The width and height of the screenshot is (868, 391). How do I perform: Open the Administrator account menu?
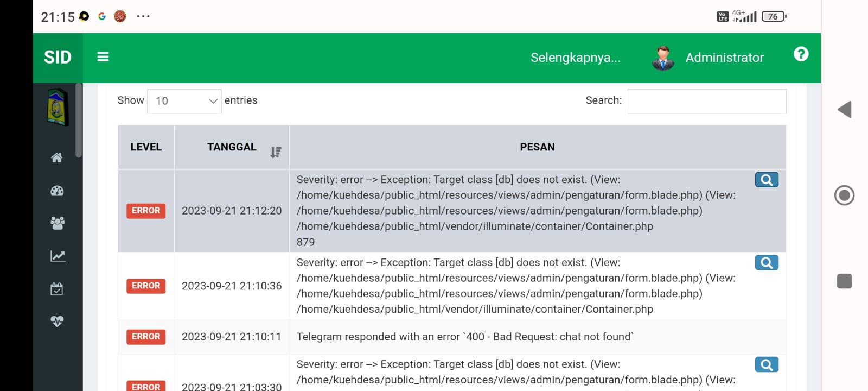coord(725,58)
